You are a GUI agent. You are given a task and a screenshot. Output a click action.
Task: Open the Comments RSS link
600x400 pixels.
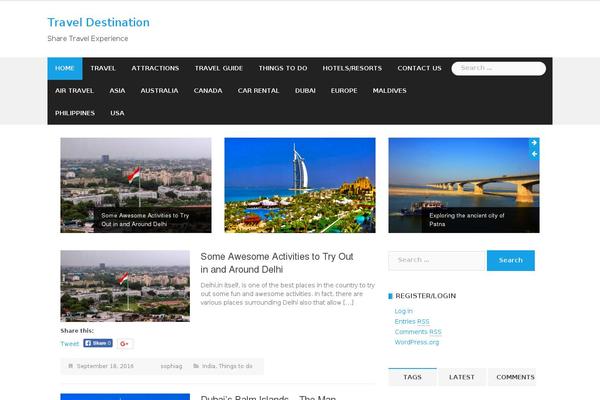(x=418, y=332)
